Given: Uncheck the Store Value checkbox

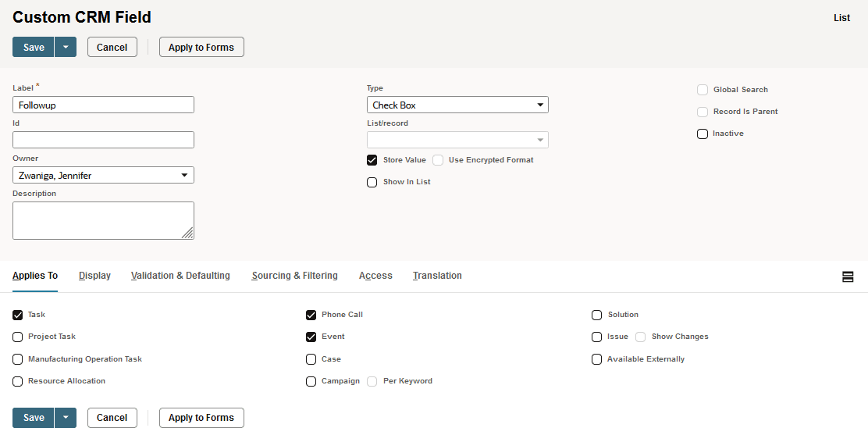Looking at the screenshot, I should pyautogui.click(x=372, y=160).
